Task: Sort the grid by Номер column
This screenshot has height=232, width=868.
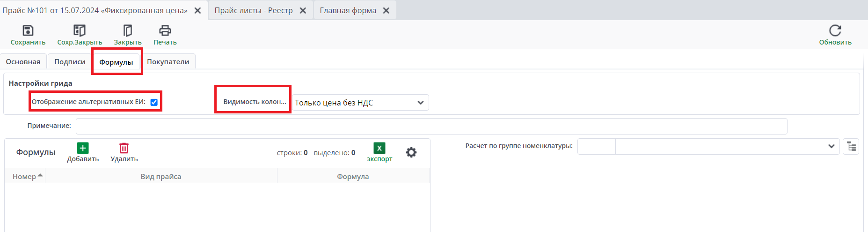Action: pyautogui.click(x=25, y=176)
